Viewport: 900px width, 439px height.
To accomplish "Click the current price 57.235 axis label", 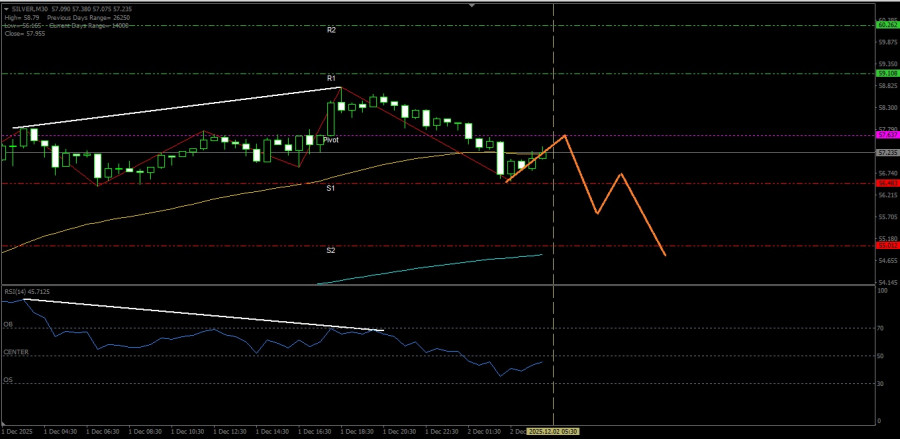I will [x=887, y=153].
